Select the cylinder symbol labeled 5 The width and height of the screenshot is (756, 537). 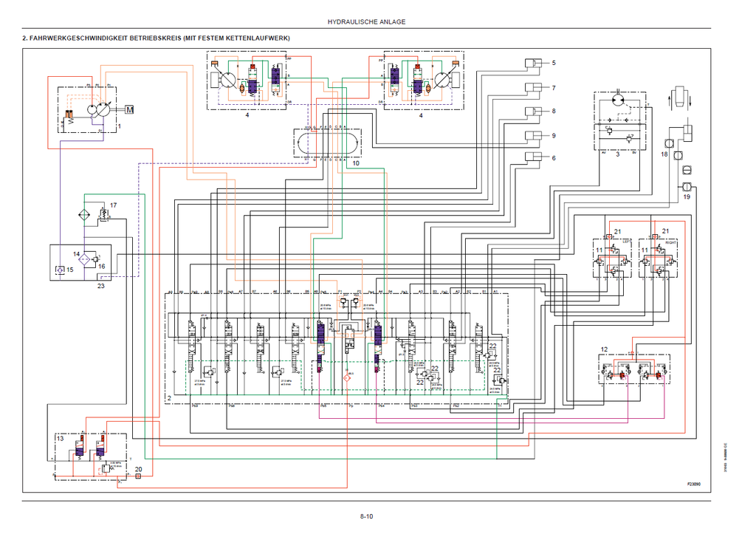(533, 64)
